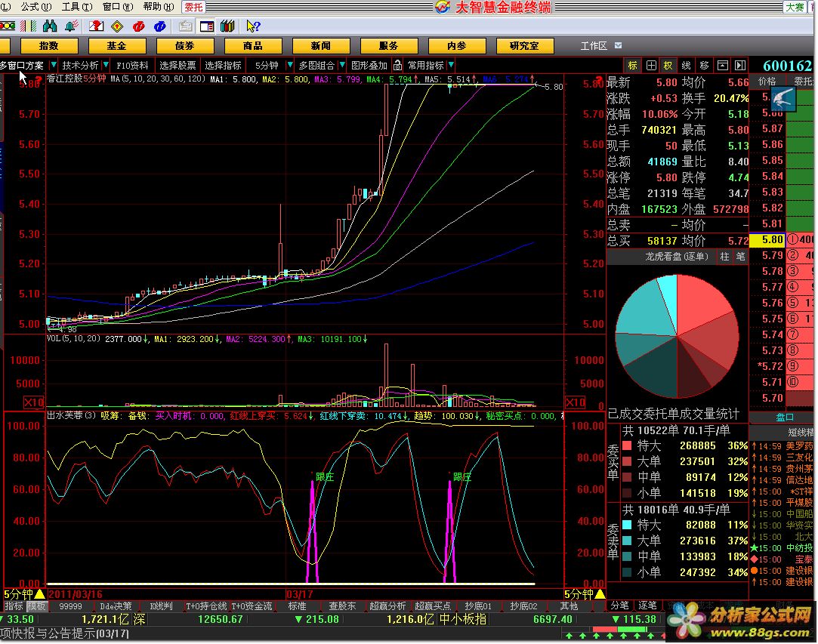Expand the 技术分析 dropdown arrow
Viewport: 818px width, 644px height.
click(106, 65)
